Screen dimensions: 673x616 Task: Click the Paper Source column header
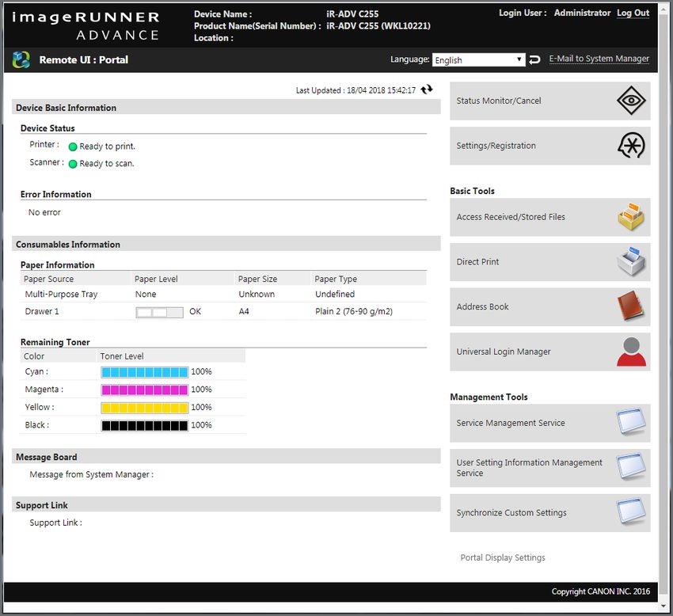coord(48,279)
